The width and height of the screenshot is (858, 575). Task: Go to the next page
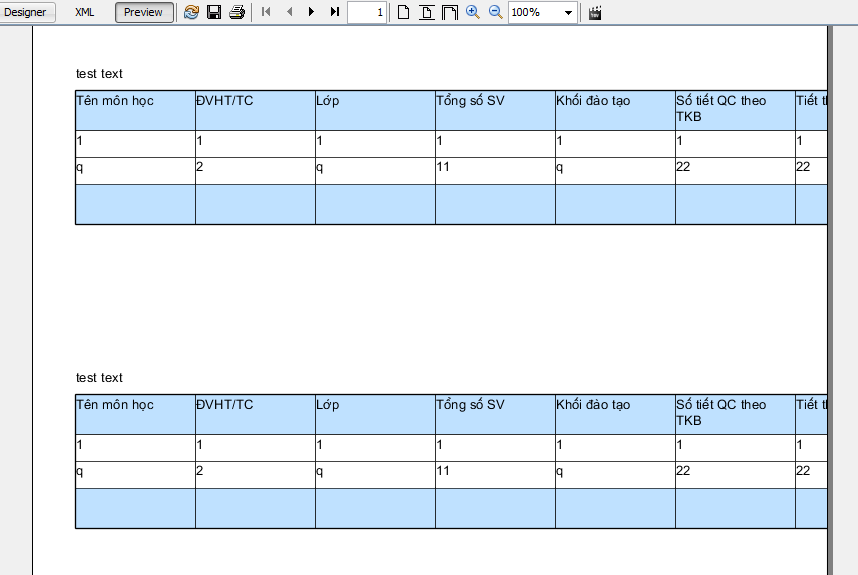(x=312, y=12)
